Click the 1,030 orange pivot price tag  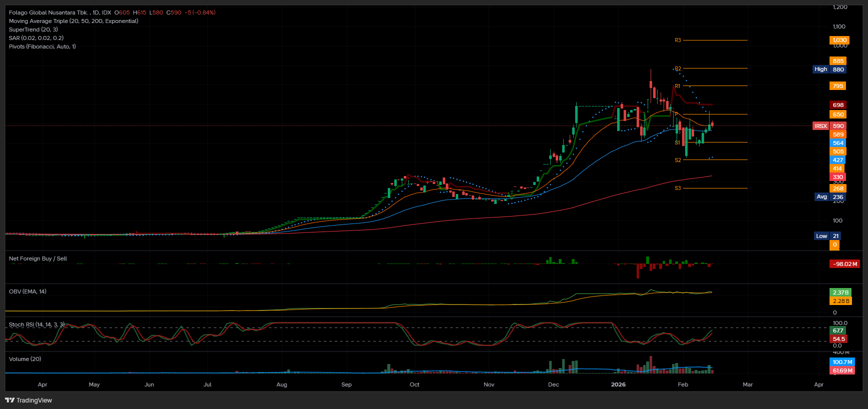(839, 40)
